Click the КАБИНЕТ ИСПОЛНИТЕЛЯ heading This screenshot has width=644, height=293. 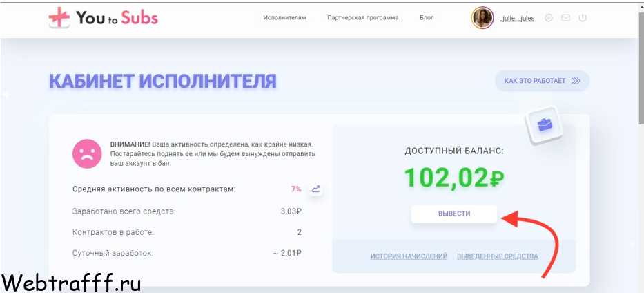pyautogui.click(x=163, y=82)
